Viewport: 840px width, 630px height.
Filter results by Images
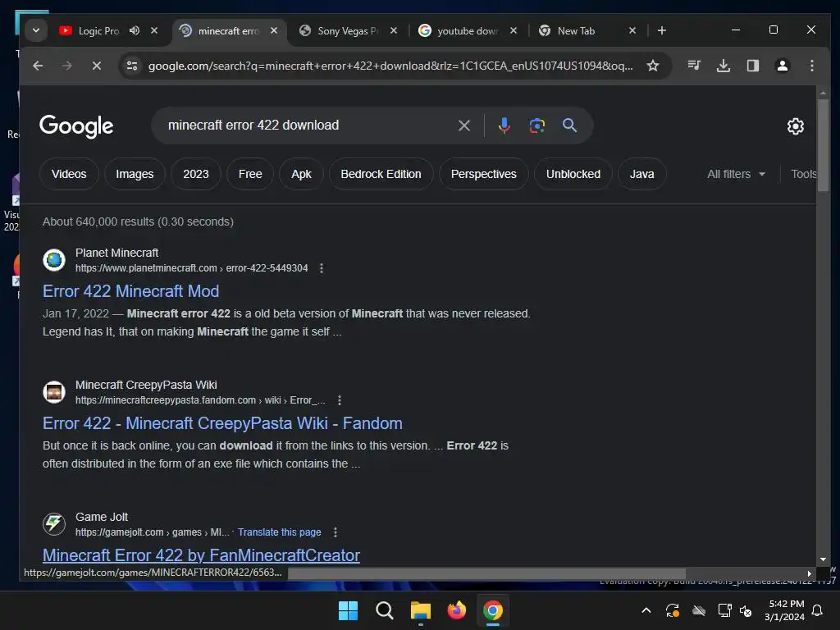click(x=135, y=174)
